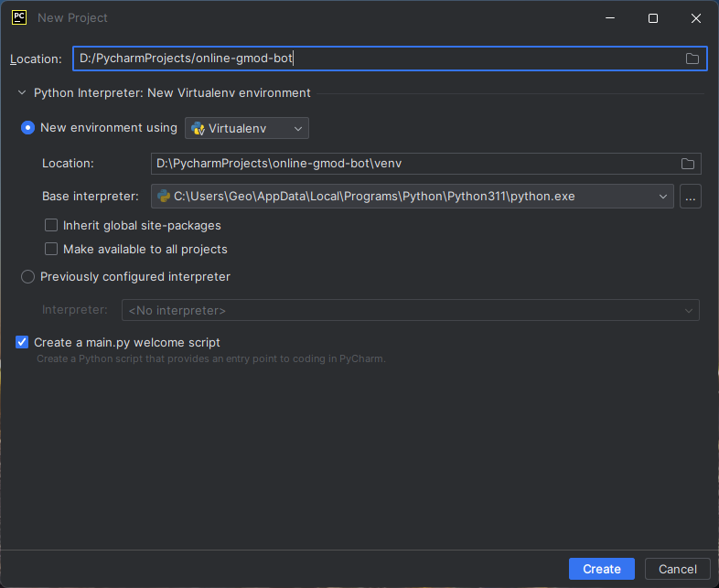Image resolution: width=719 pixels, height=588 pixels.
Task: Uncheck Create a main.py welcome script
Action: [22, 342]
